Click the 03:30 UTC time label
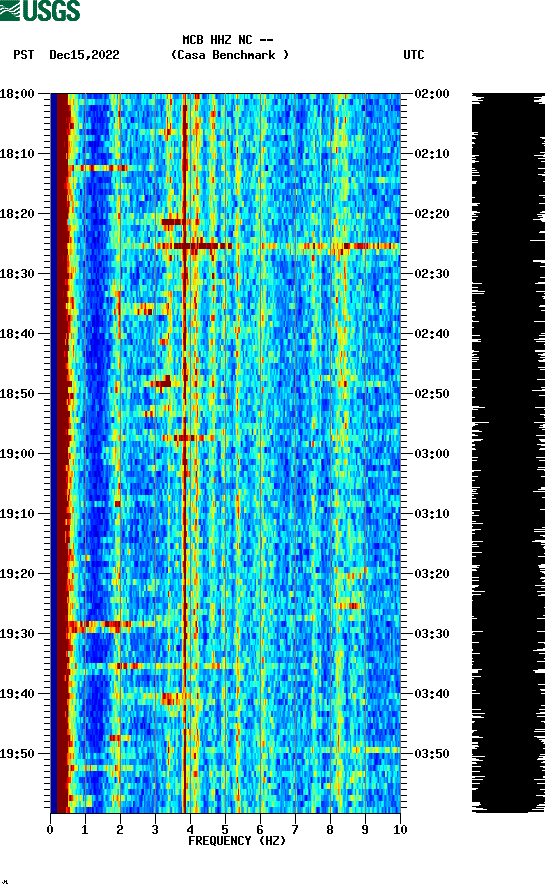 [x=432, y=633]
